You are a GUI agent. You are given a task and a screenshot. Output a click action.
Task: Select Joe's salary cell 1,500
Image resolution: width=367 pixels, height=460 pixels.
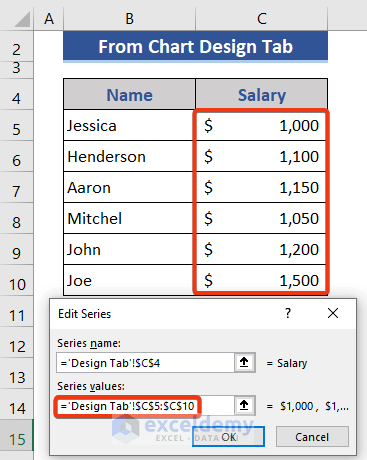point(262,280)
